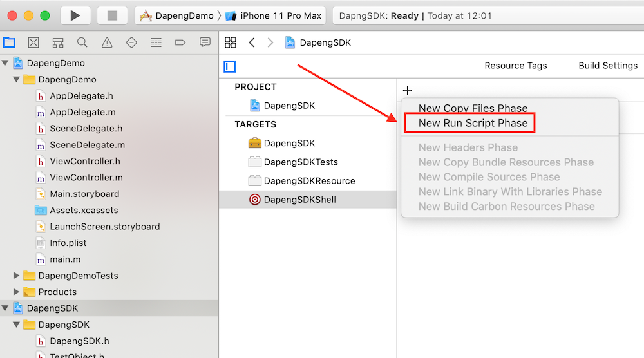The image size is (644, 358).
Task: Open the Find navigator
Action: pos(82,42)
